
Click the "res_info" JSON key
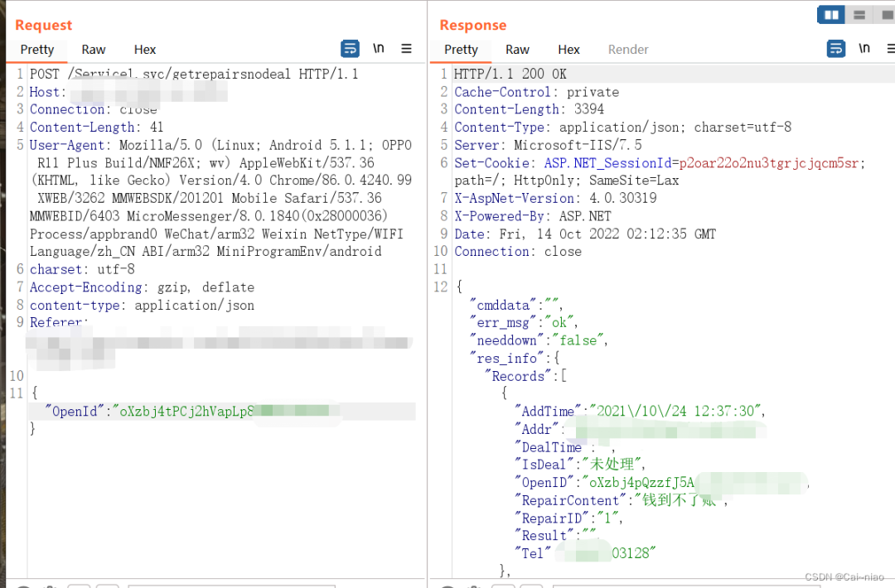pyautogui.click(x=507, y=358)
